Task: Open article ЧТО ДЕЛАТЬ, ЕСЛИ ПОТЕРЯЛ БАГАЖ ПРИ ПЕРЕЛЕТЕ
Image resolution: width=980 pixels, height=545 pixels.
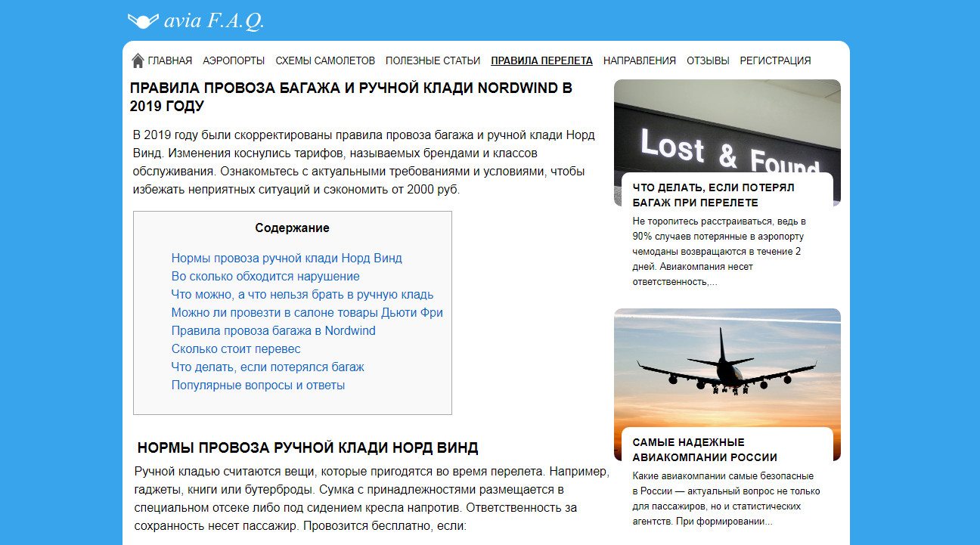Action: click(x=714, y=195)
